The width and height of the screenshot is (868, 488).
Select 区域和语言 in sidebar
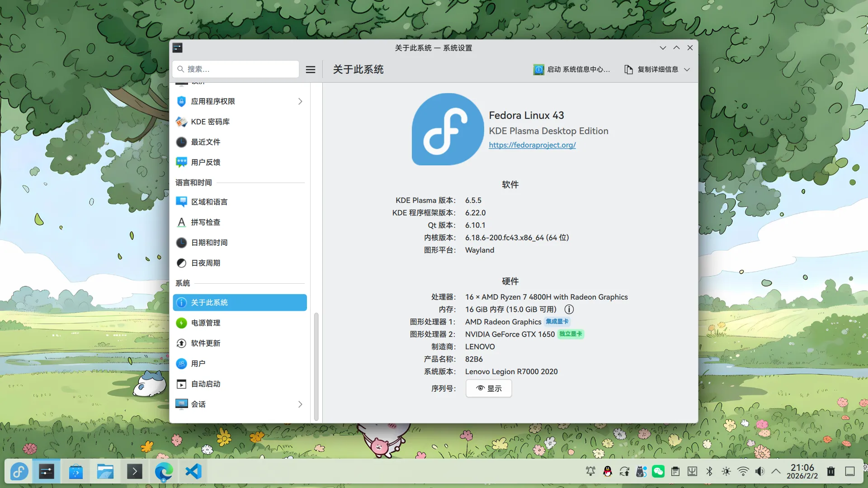click(210, 202)
